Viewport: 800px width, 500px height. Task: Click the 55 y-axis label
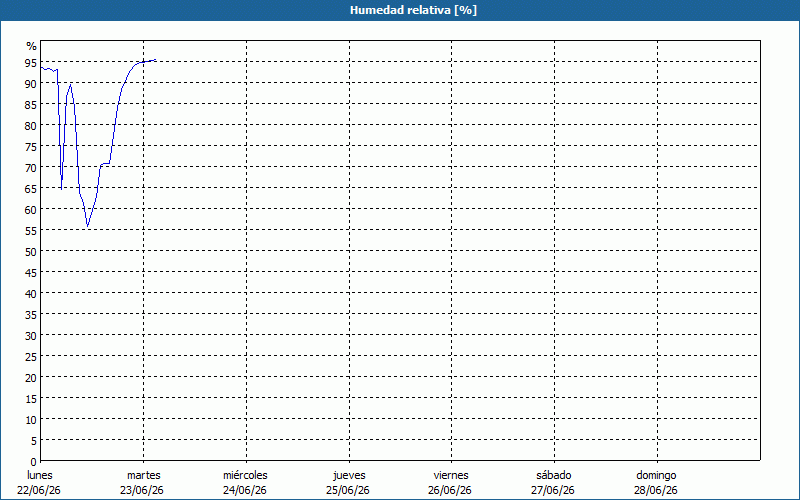pyautogui.click(x=31, y=231)
